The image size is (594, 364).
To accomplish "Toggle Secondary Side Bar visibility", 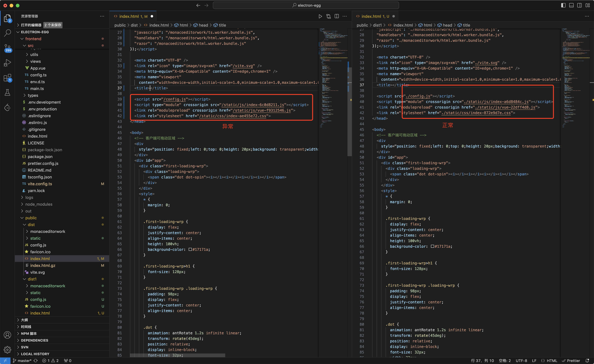I will 579,5.
